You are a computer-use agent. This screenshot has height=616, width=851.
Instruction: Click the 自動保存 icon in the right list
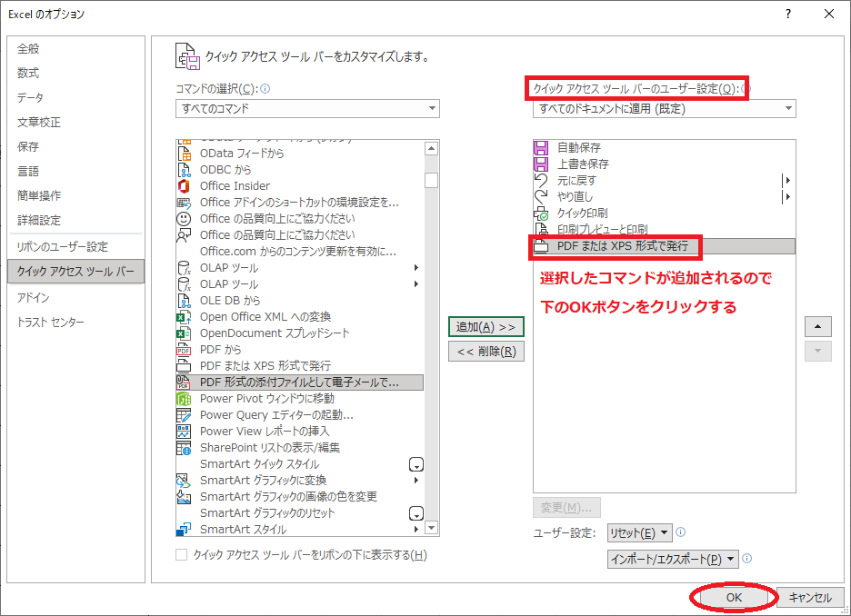[x=541, y=148]
